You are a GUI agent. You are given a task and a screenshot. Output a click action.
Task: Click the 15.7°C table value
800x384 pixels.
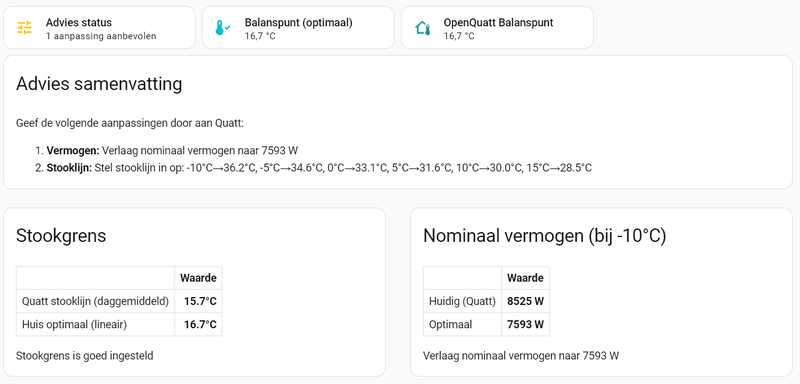[x=200, y=301]
